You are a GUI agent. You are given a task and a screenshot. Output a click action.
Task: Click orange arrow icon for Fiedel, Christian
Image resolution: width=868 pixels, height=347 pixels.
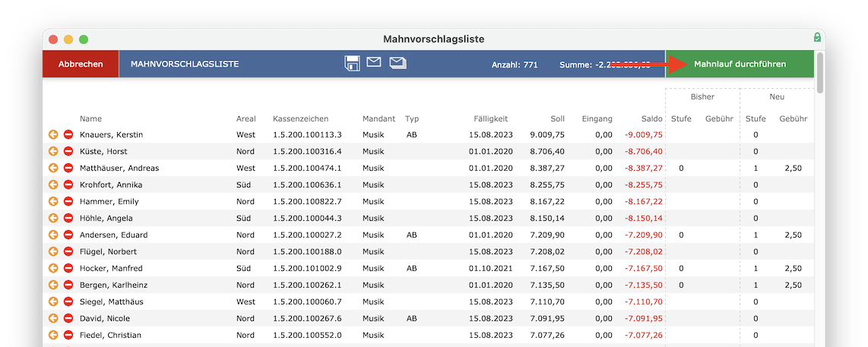click(x=53, y=335)
